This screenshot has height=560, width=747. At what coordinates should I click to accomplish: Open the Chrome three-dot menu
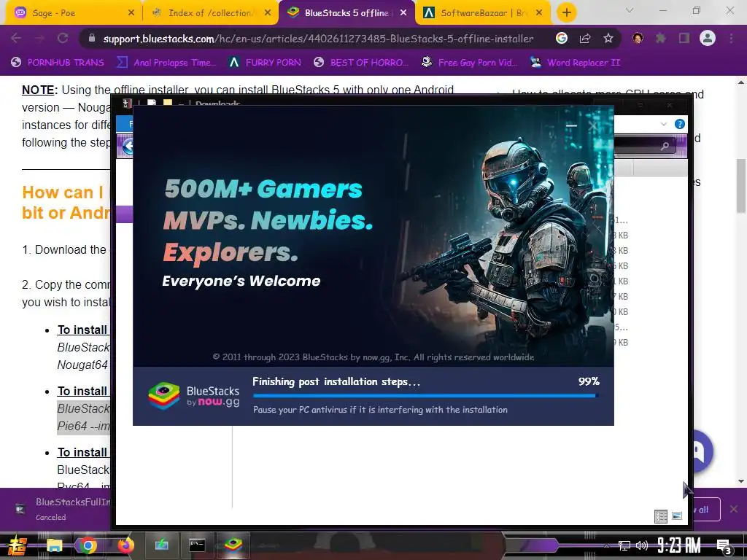point(731,38)
